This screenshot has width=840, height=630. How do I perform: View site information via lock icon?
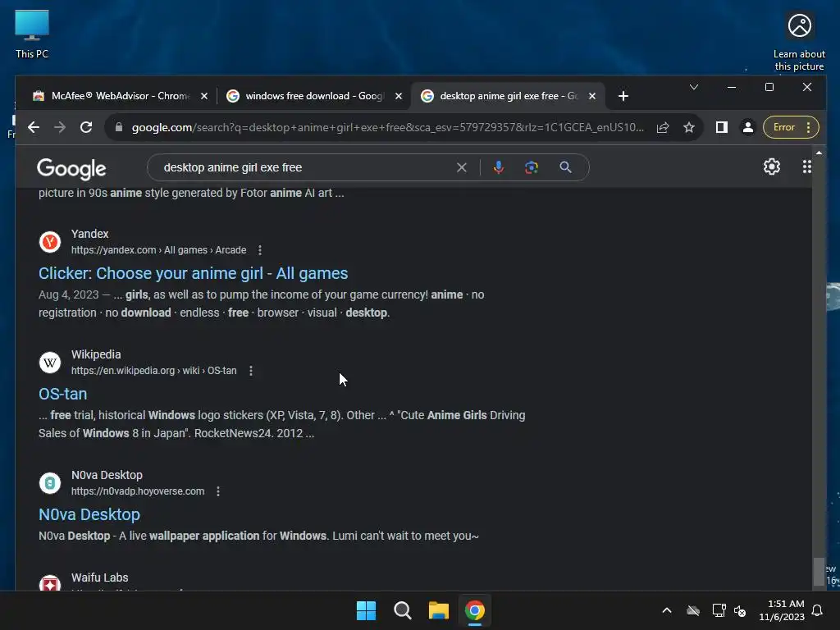pos(119,127)
